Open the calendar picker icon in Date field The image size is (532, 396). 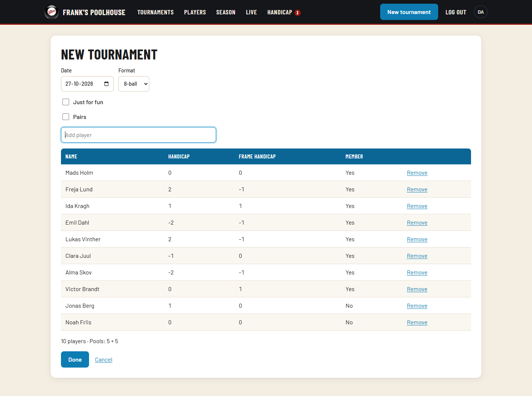(106, 84)
